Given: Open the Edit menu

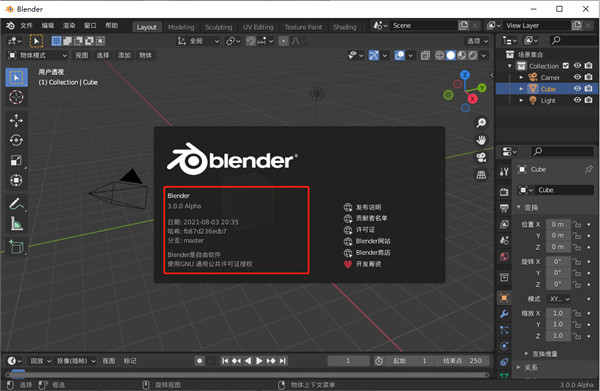Looking at the screenshot, I should pyautogui.click(x=48, y=26).
